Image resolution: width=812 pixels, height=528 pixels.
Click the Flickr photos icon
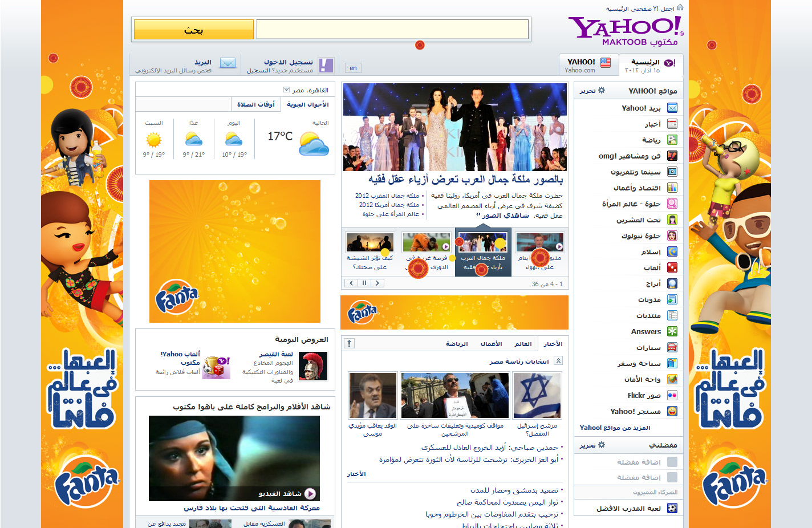click(672, 395)
